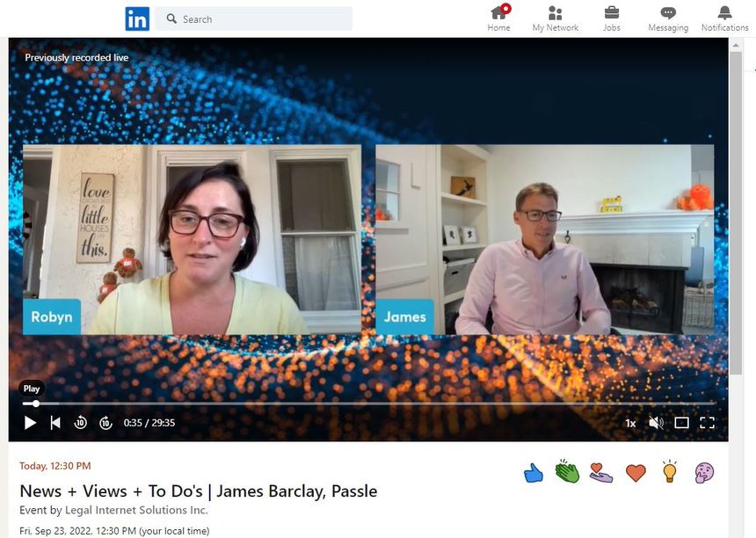The height and width of the screenshot is (538, 756).
Task: React with the Curious thinking face
Action: coord(704,473)
